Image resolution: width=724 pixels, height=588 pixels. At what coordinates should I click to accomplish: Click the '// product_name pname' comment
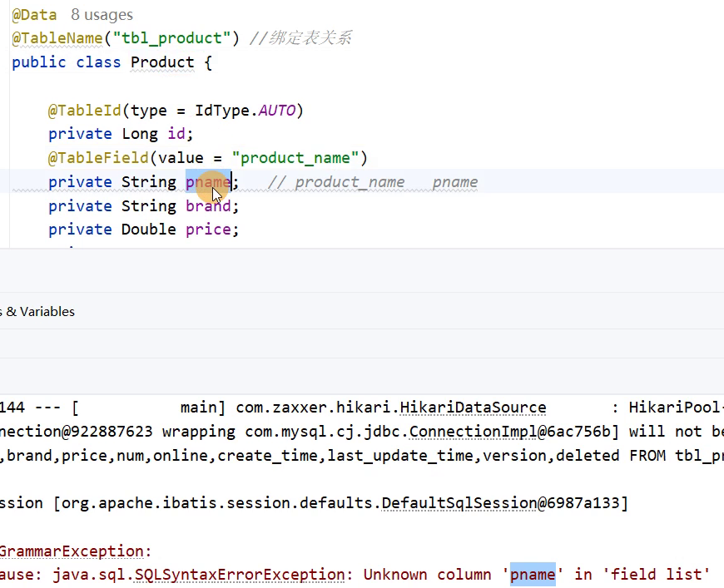click(373, 182)
